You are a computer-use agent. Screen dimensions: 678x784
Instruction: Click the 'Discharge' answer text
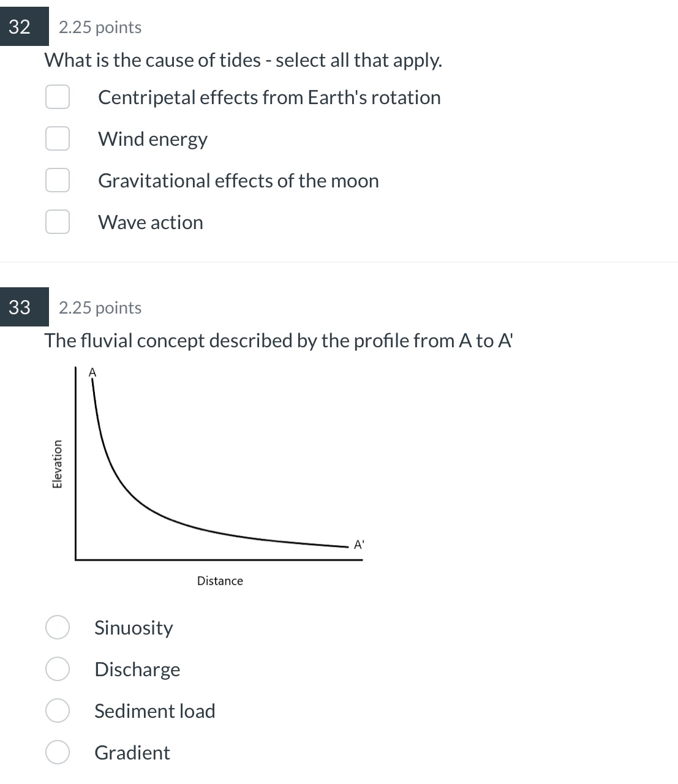point(137,669)
